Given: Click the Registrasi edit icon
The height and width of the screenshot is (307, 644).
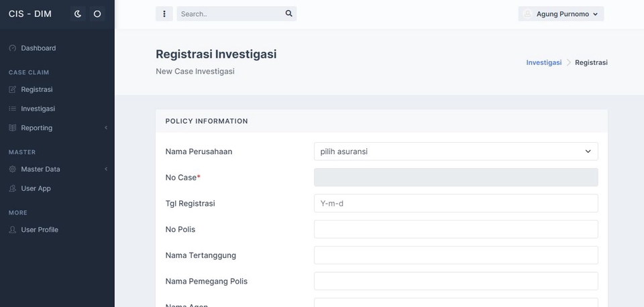Looking at the screenshot, I should 12,89.
